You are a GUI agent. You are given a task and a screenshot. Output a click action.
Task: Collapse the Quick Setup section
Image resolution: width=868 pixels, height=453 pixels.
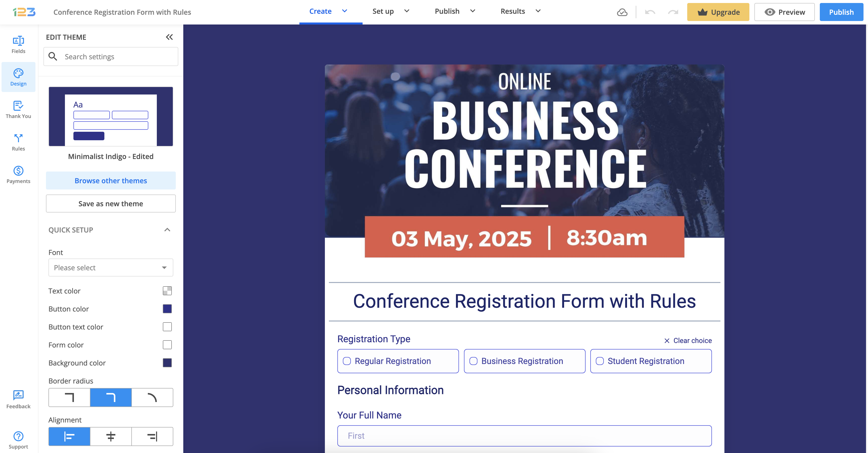click(x=167, y=230)
